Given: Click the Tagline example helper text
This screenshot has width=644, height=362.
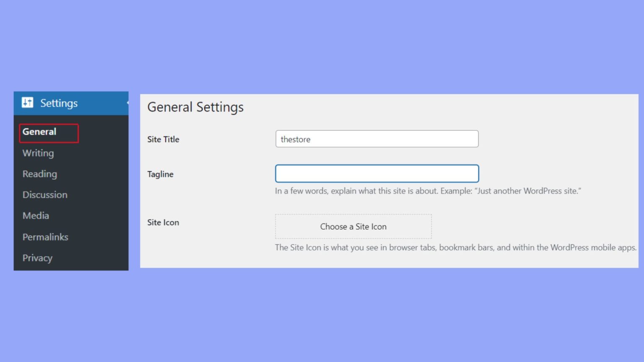Looking at the screenshot, I should 428,191.
